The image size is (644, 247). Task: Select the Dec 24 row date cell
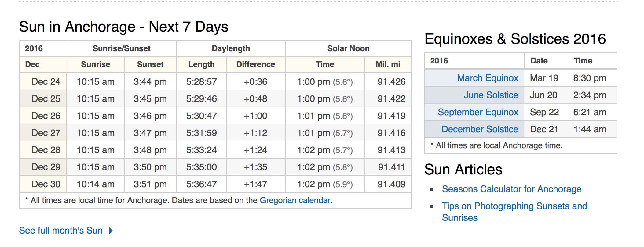click(x=43, y=82)
